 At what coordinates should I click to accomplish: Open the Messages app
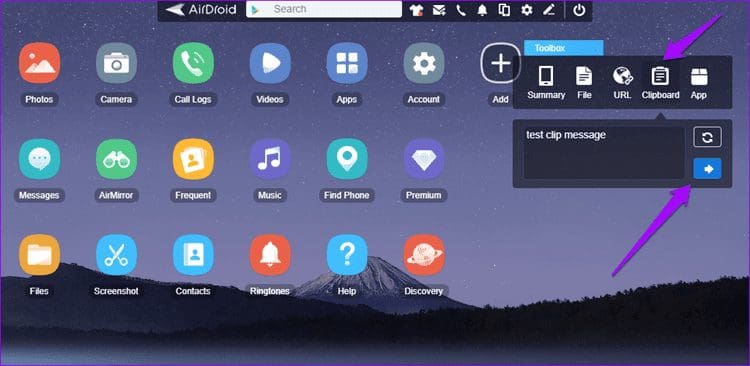39,159
